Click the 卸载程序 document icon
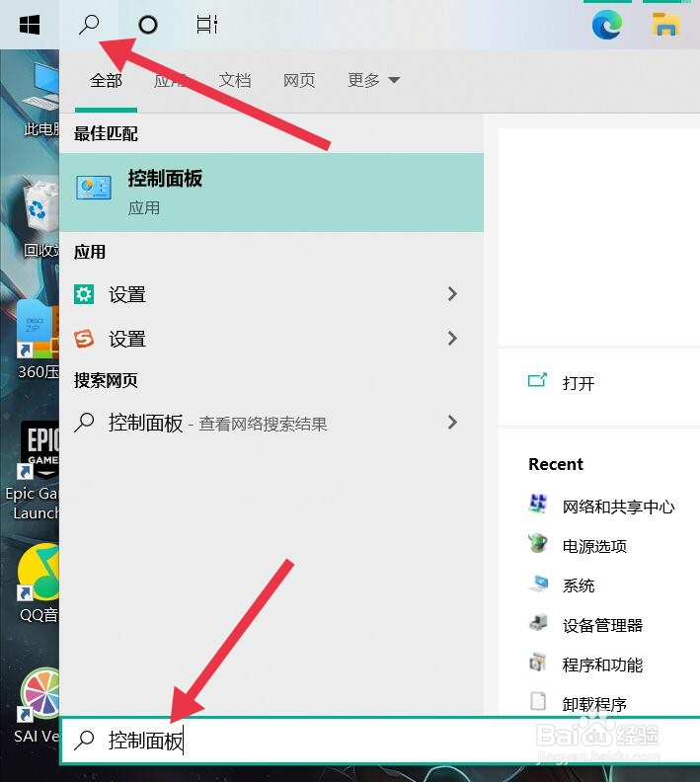The image size is (700, 782). point(538,701)
